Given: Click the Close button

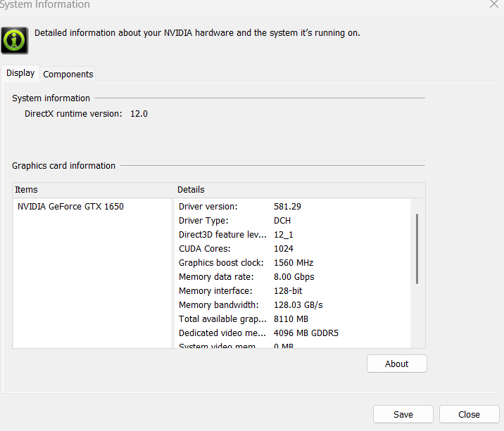Looking at the screenshot, I should pyautogui.click(x=469, y=414).
